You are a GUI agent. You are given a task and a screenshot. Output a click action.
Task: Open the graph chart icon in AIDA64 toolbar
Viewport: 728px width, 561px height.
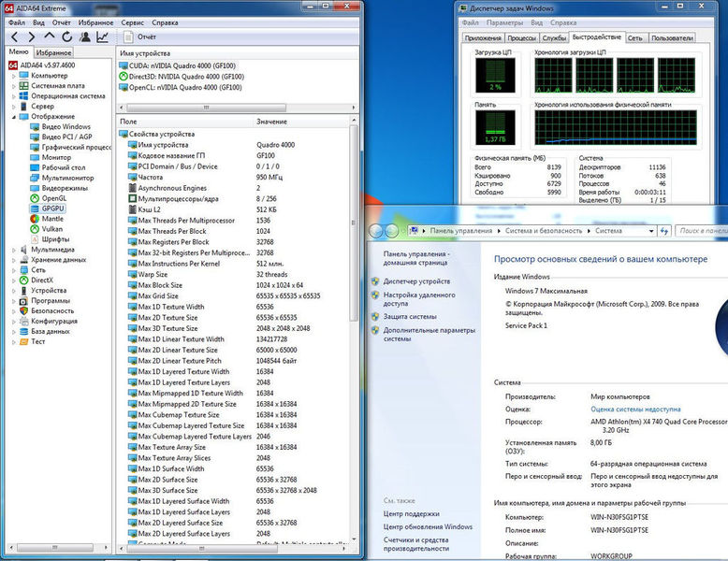point(102,37)
